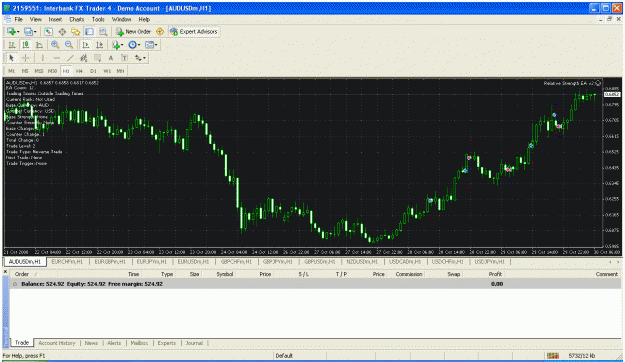Open the File menu

click(19, 19)
